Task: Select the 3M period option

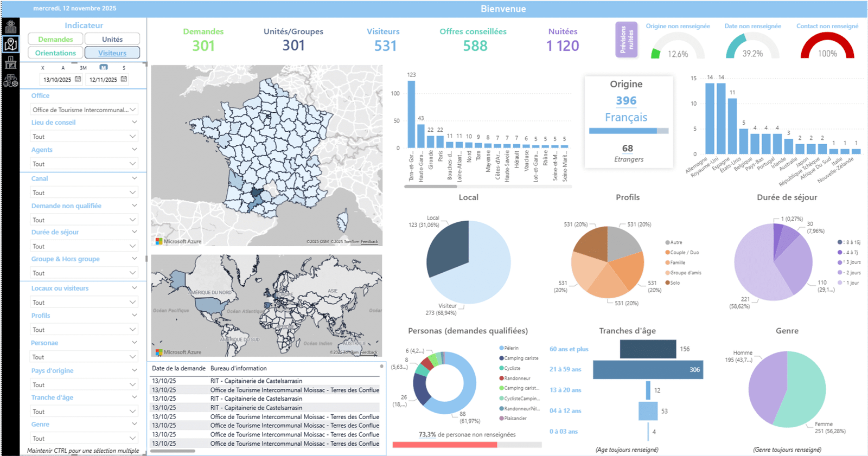Action: (83, 68)
